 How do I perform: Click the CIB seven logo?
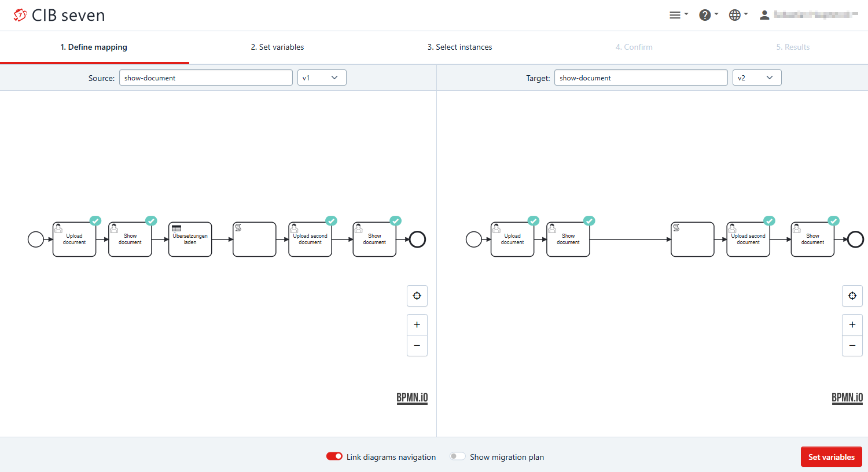[59, 16]
